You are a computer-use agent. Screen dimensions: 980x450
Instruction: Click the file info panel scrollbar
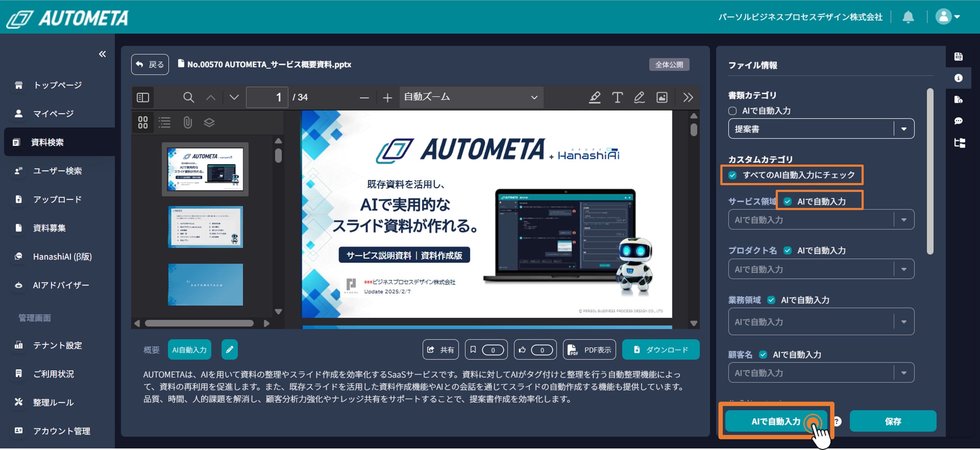coord(930,171)
